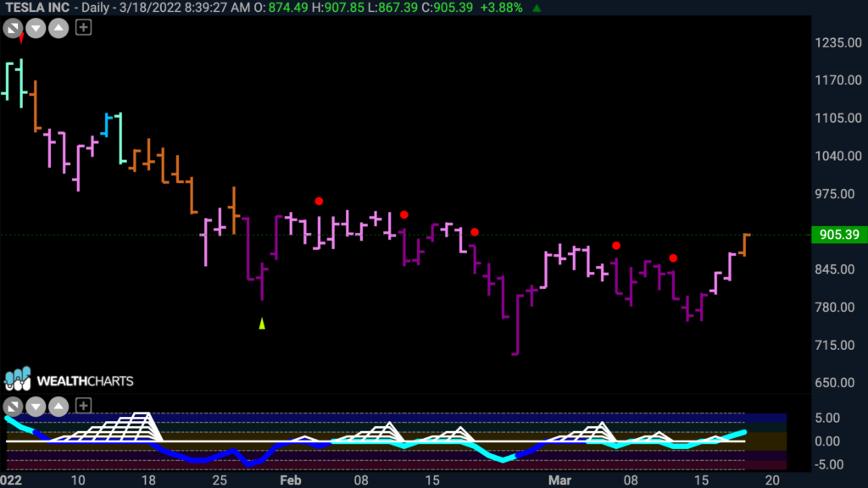Click the low value 867.39
This screenshot has height=488, width=868.
[x=398, y=8]
